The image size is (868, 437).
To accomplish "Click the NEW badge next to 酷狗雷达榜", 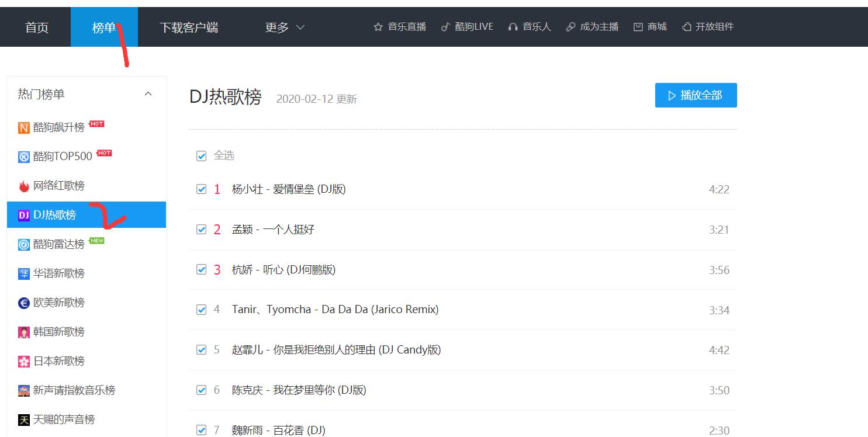I will [x=96, y=241].
